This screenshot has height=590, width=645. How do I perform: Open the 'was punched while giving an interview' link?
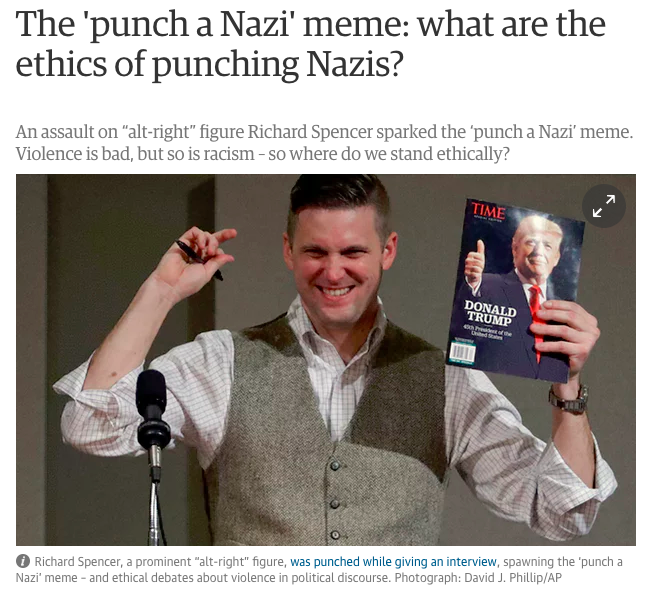(393, 562)
